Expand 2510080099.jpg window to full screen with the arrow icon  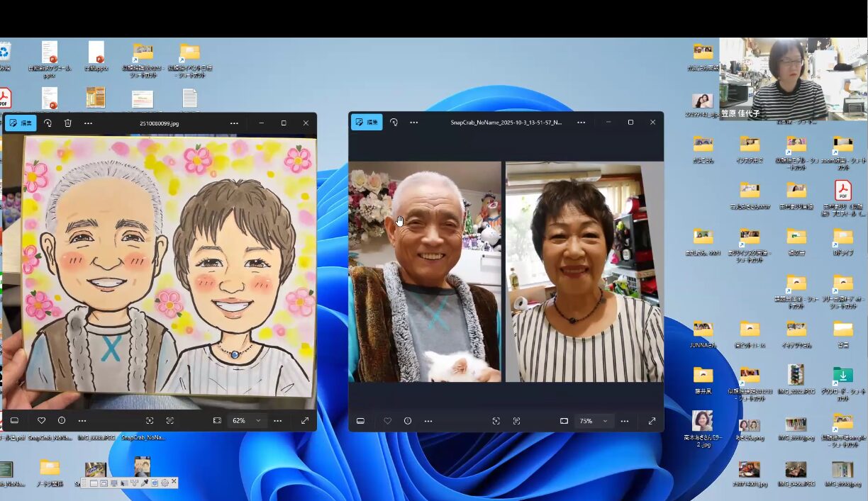point(305,420)
